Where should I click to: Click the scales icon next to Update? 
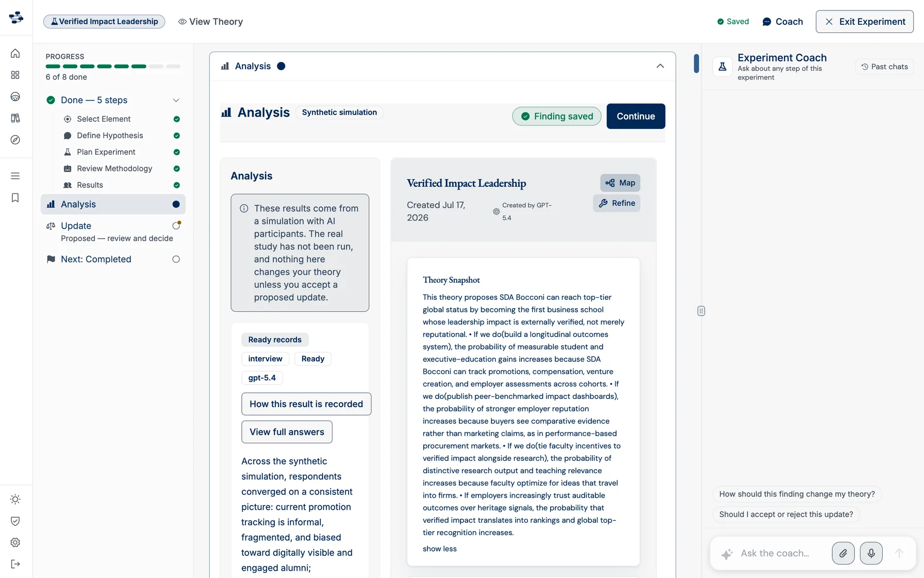51,226
